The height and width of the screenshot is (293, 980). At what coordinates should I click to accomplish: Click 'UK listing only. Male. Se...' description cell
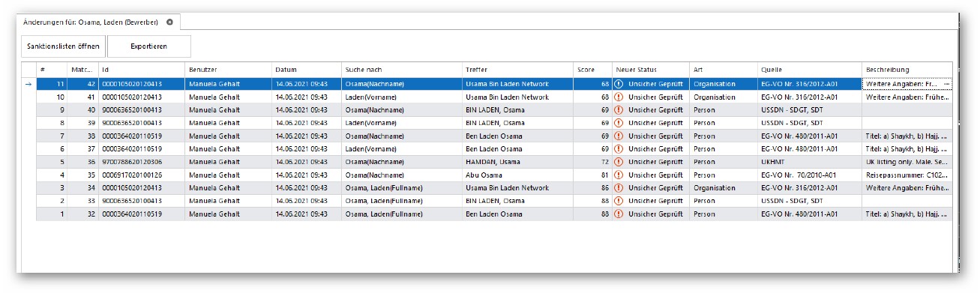click(907, 161)
